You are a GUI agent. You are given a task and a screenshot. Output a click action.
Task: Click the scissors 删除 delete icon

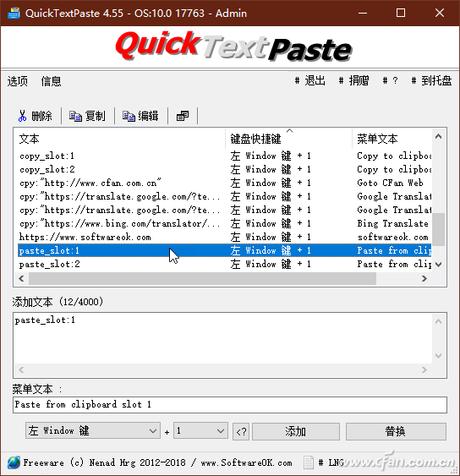pos(23,116)
